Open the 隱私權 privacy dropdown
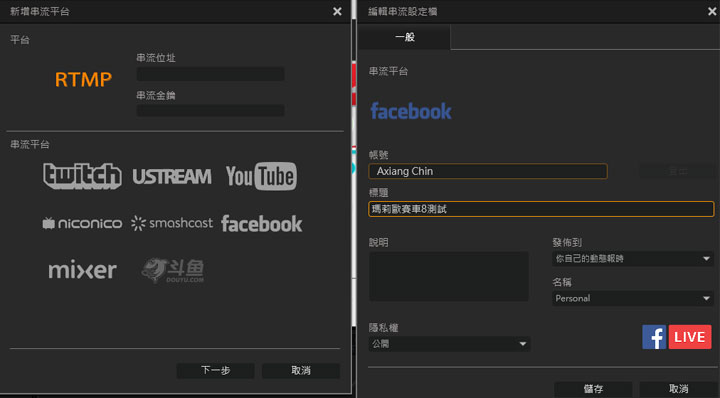Viewport: 720px width, 398px height. pyautogui.click(x=449, y=344)
